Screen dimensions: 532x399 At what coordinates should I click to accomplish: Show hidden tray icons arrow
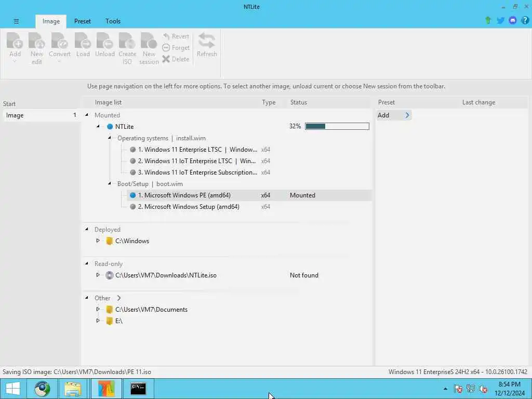(445, 389)
